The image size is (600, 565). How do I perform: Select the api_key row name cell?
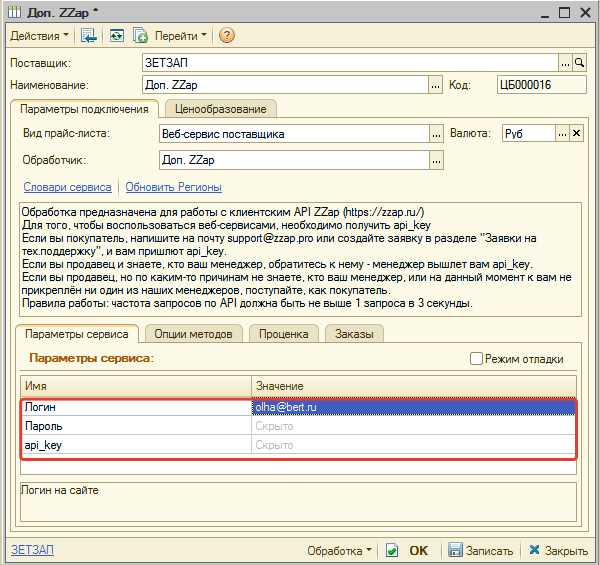[x=136, y=445]
